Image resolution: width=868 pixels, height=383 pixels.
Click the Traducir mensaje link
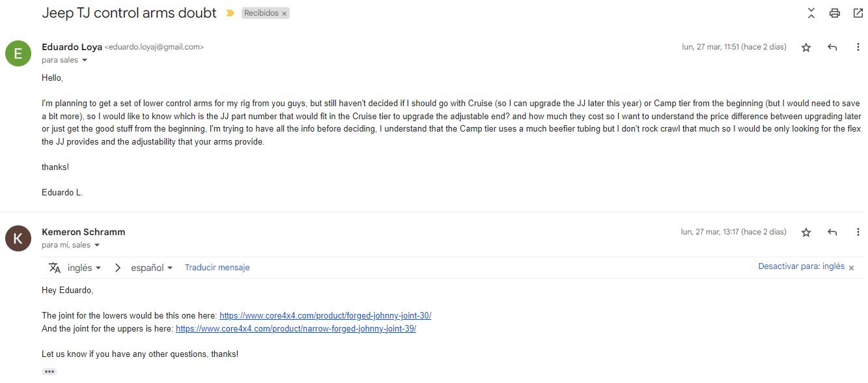(x=217, y=268)
